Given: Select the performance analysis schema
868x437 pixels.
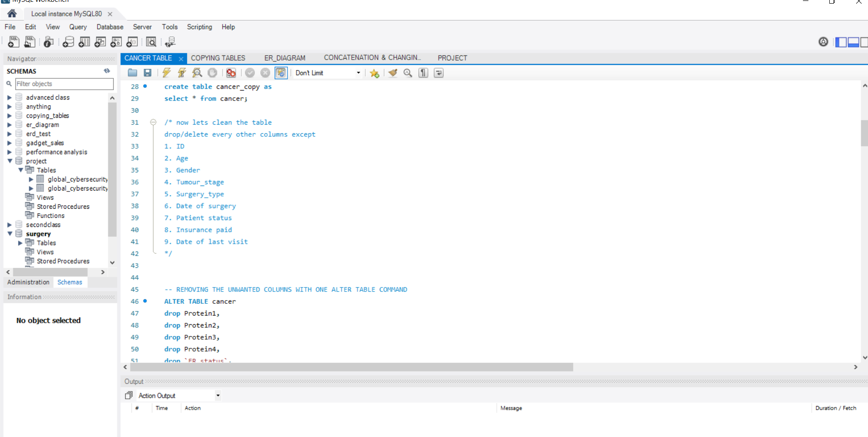Looking at the screenshot, I should click(56, 152).
